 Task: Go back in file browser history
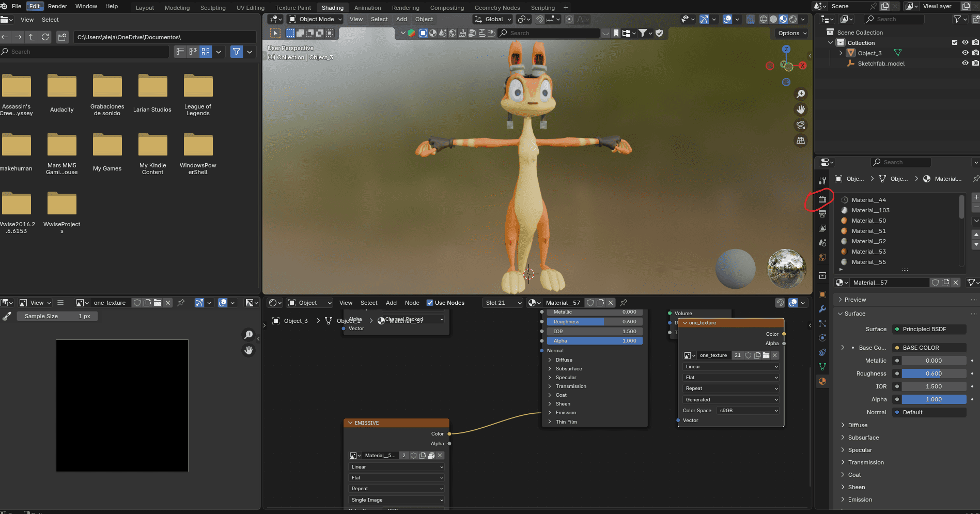5,37
